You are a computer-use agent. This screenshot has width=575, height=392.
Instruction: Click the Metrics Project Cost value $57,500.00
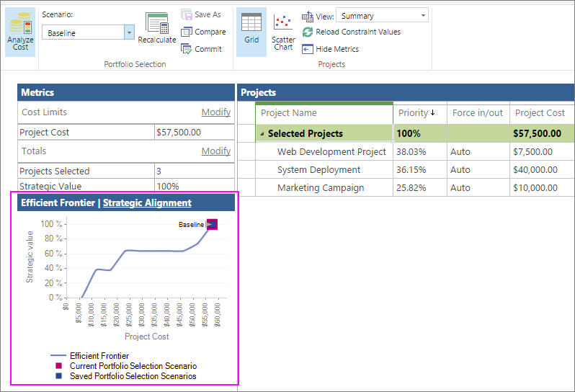click(195, 133)
